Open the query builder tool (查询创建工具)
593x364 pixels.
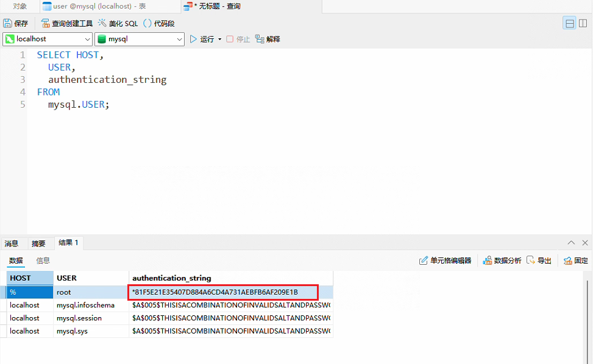(67, 23)
